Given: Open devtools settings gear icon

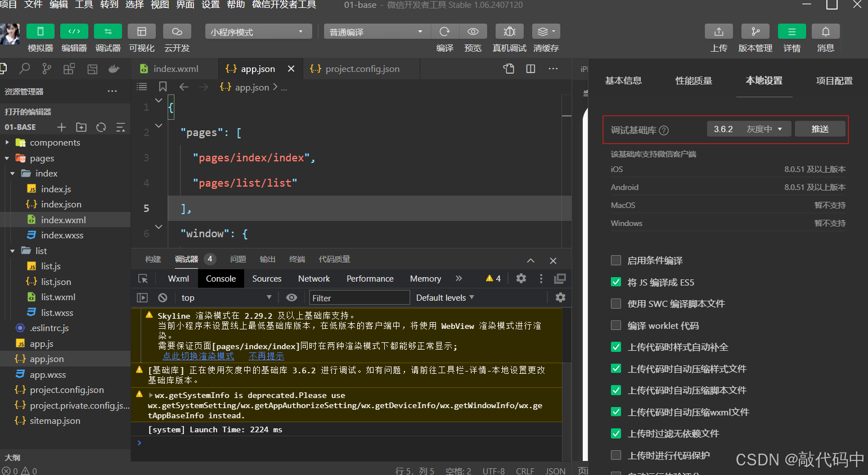Looking at the screenshot, I should [521, 278].
